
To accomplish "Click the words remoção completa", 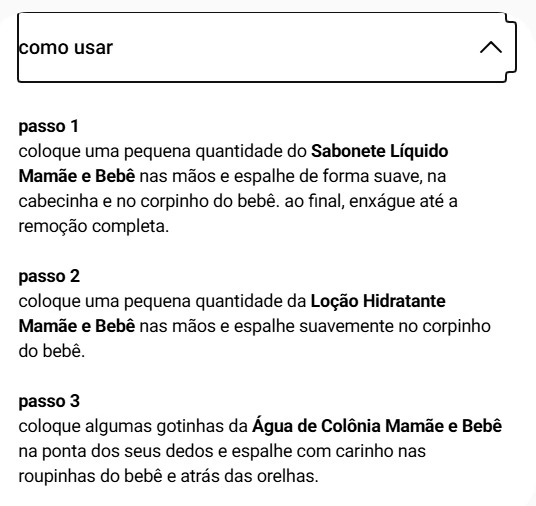I will tap(94, 226).
